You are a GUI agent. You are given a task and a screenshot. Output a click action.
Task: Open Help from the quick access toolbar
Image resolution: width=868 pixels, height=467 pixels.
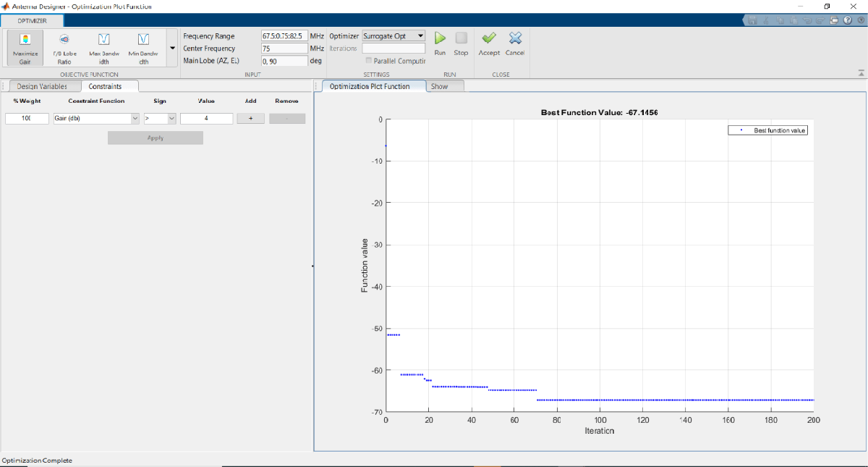tap(846, 21)
